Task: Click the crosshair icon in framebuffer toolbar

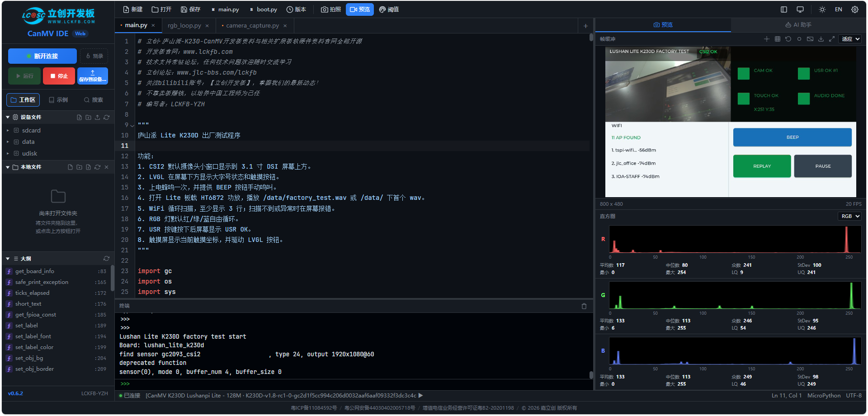Action: click(x=767, y=39)
